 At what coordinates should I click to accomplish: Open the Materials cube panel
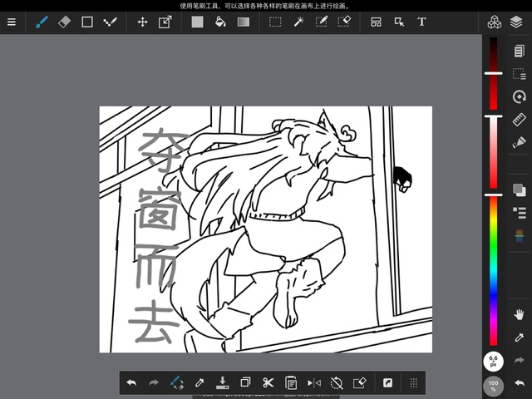pyautogui.click(x=494, y=22)
